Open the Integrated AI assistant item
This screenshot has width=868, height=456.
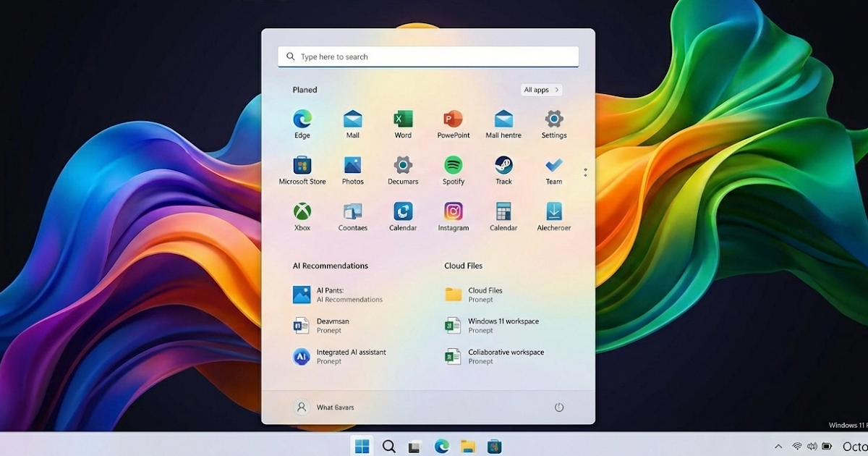[x=340, y=356]
